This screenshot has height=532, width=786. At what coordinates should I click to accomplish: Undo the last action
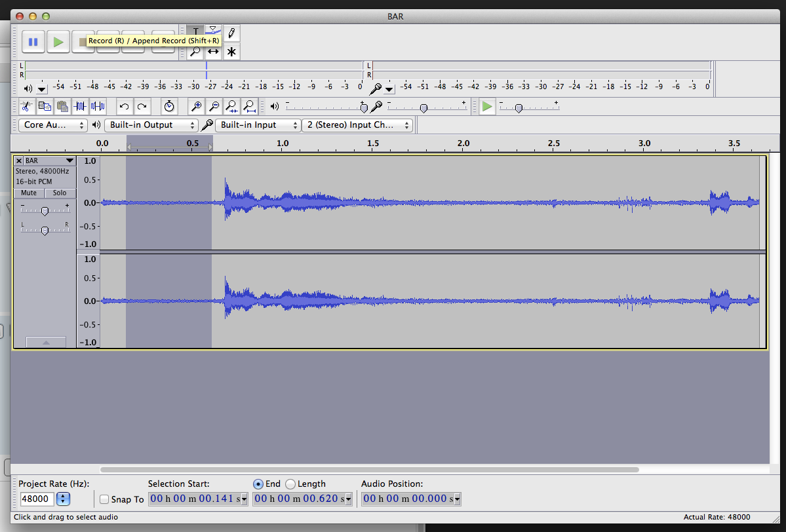[125, 106]
